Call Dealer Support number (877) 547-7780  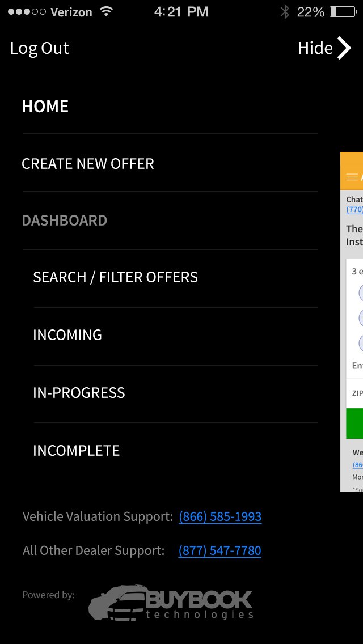pos(220,550)
